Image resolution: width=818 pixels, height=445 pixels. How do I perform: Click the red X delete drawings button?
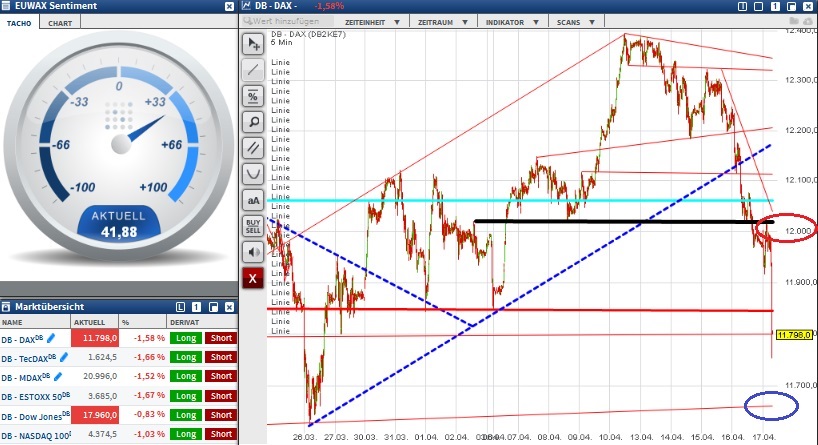click(x=253, y=279)
